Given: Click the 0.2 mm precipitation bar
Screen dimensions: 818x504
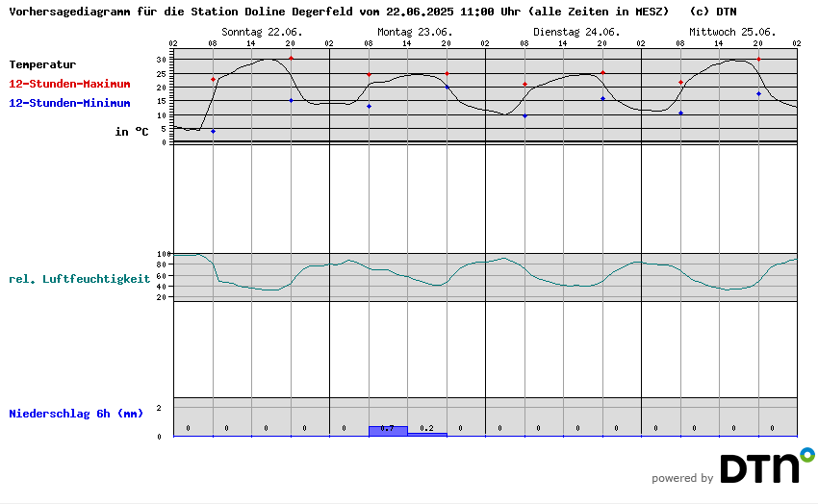Looking at the screenshot, I should pyautogui.click(x=427, y=434).
